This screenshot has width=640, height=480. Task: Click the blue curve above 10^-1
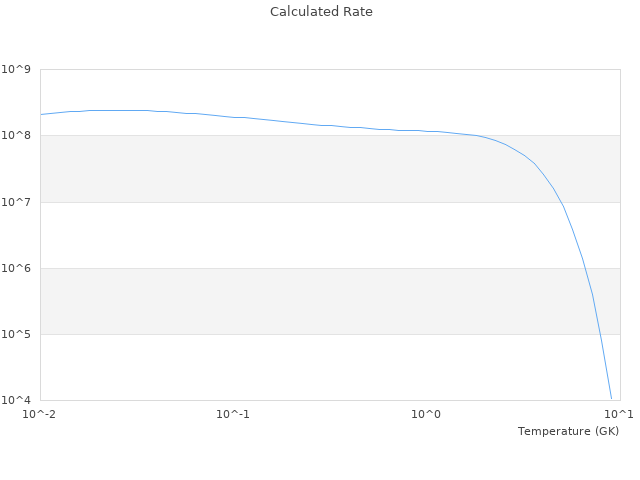pyautogui.click(x=233, y=117)
